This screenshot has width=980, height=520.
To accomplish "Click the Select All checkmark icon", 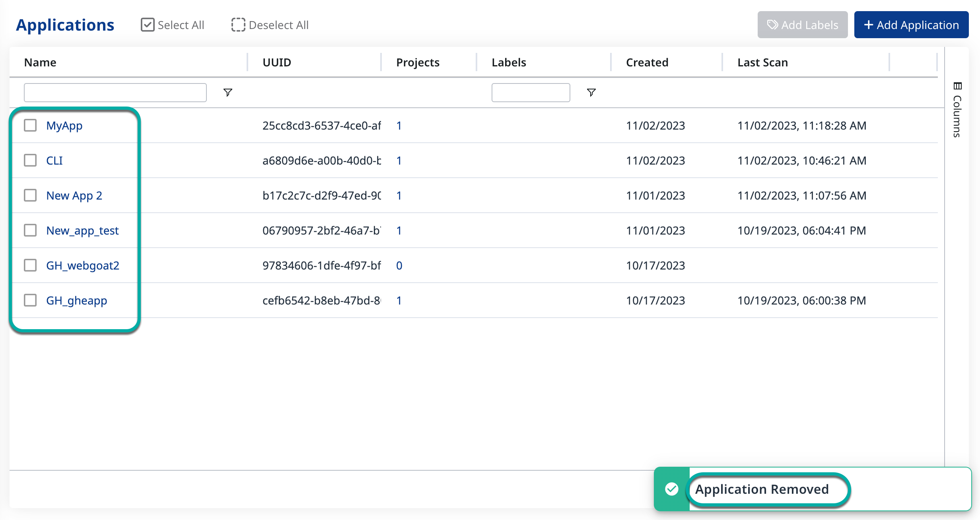I will click(x=148, y=25).
